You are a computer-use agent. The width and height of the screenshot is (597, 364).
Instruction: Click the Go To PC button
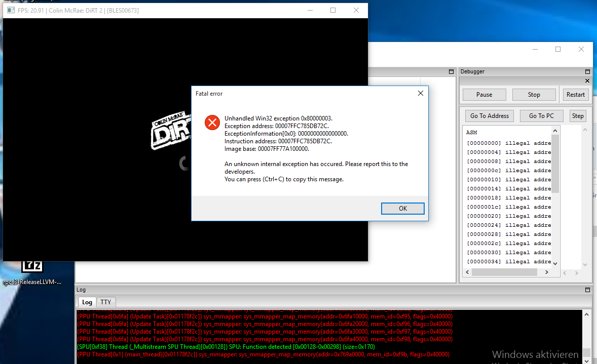541,116
